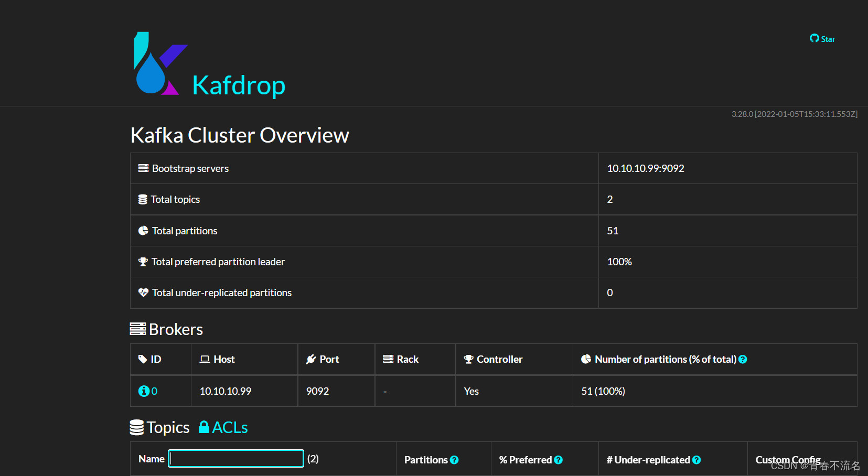Click the Partitions column header
868x476 pixels.
[426, 460]
